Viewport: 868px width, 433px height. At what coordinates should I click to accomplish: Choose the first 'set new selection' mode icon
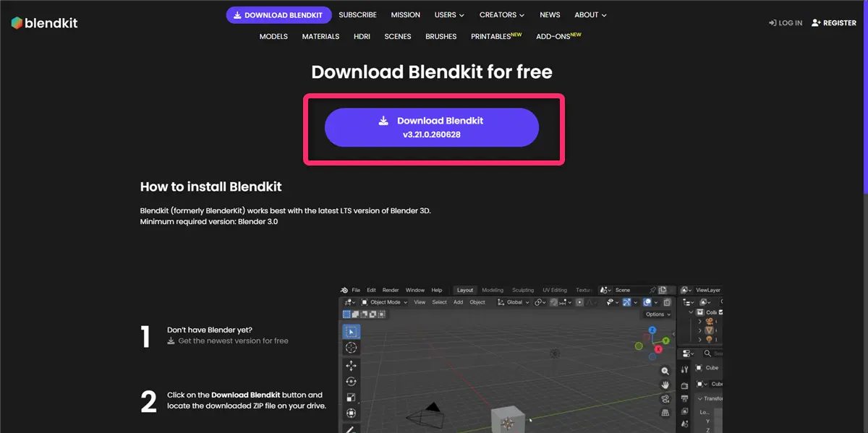pyautogui.click(x=346, y=314)
